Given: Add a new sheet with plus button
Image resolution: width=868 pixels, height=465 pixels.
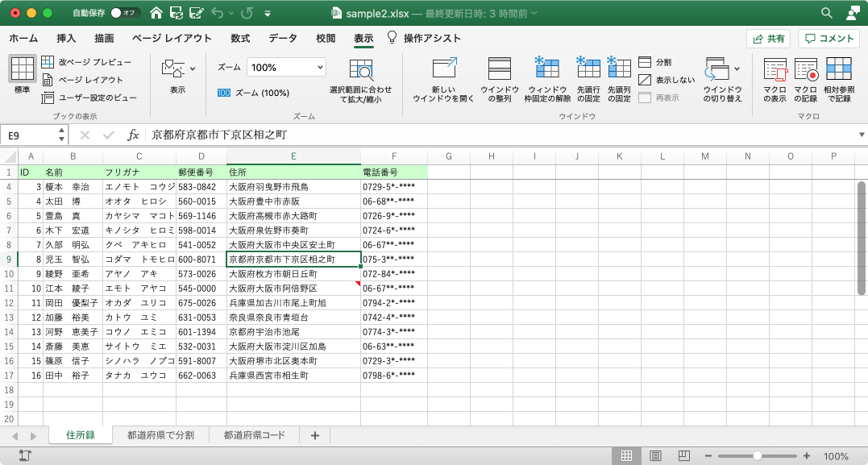Looking at the screenshot, I should (315, 436).
